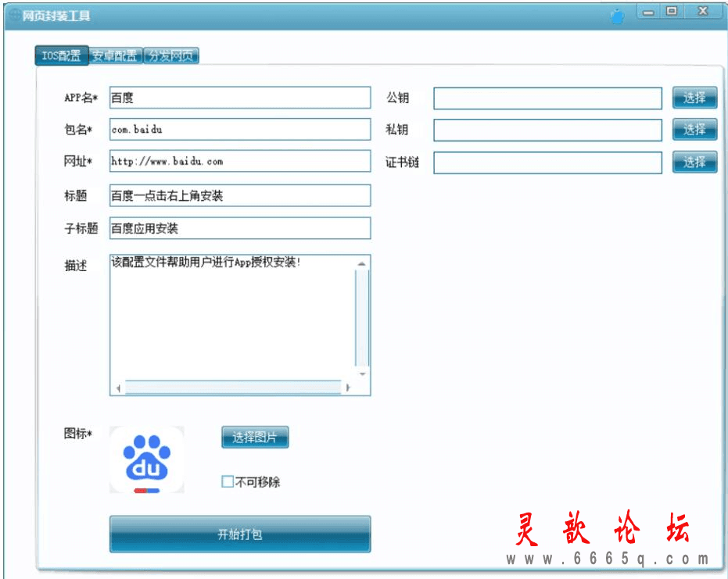Click the 包名 field containing com.baidu
This screenshot has height=579, width=728.
point(240,130)
